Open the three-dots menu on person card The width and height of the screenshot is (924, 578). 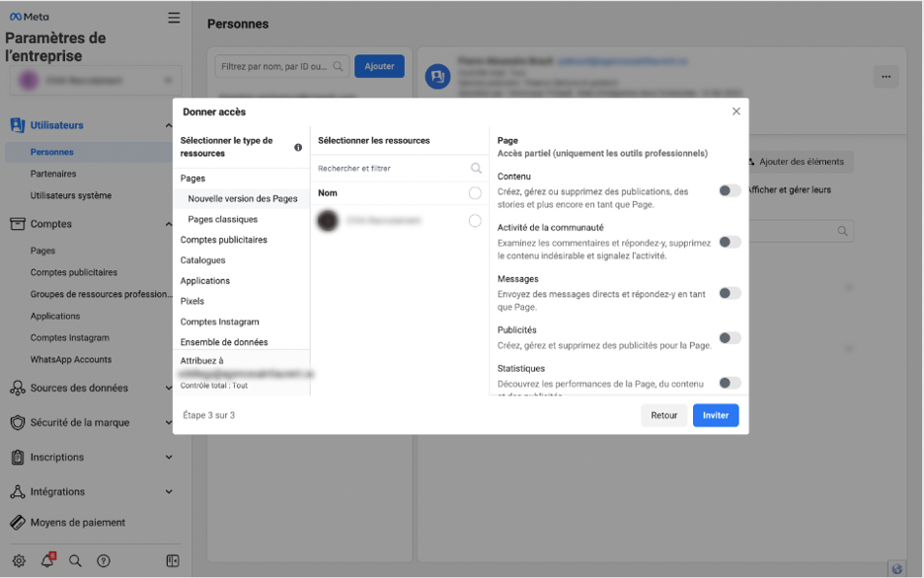[885, 77]
